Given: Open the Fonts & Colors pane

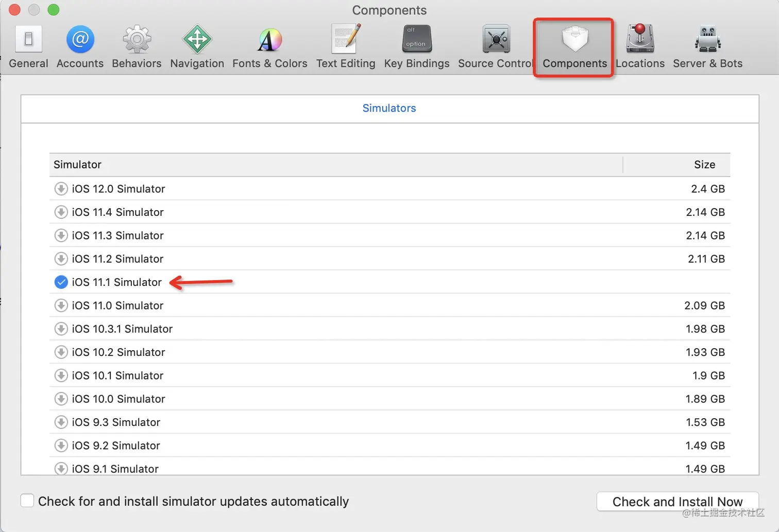Looking at the screenshot, I should click(x=269, y=47).
